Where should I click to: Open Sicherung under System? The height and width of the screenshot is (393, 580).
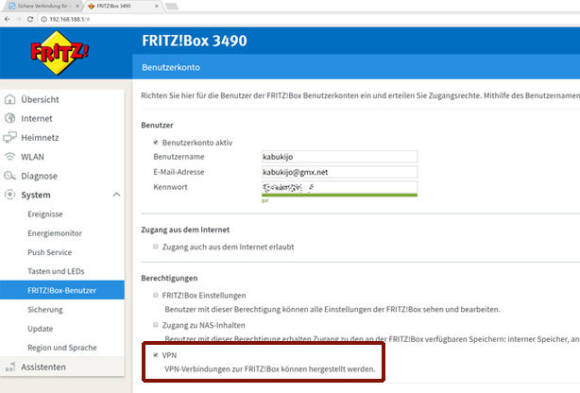pyautogui.click(x=45, y=310)
